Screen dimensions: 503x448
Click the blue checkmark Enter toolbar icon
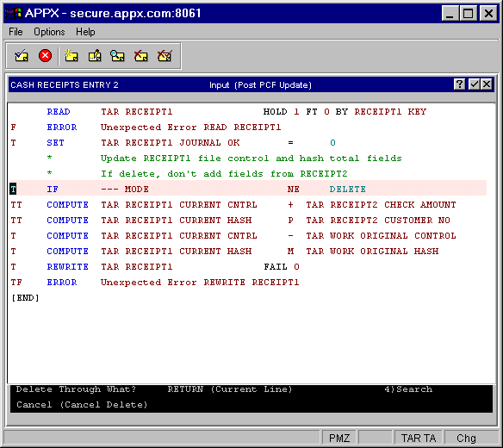point(22,56)
